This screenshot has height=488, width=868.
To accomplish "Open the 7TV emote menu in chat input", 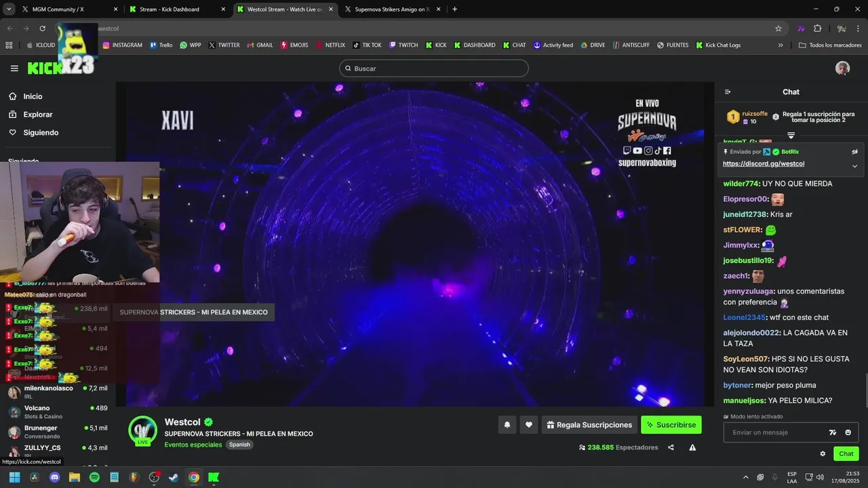I will coord(833,432).
